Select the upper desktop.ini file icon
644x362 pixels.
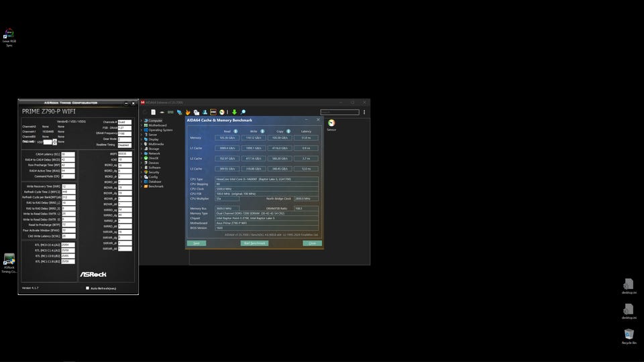pos(629,286)
